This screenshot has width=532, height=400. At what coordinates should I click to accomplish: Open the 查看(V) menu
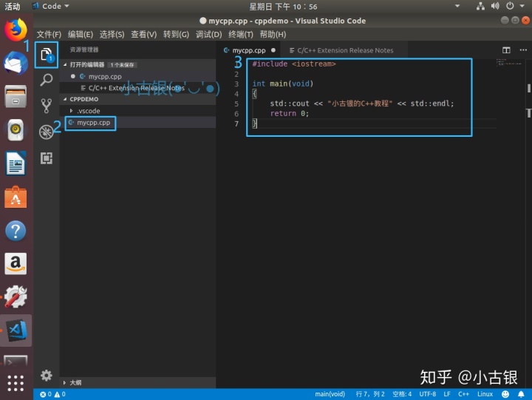144,34
